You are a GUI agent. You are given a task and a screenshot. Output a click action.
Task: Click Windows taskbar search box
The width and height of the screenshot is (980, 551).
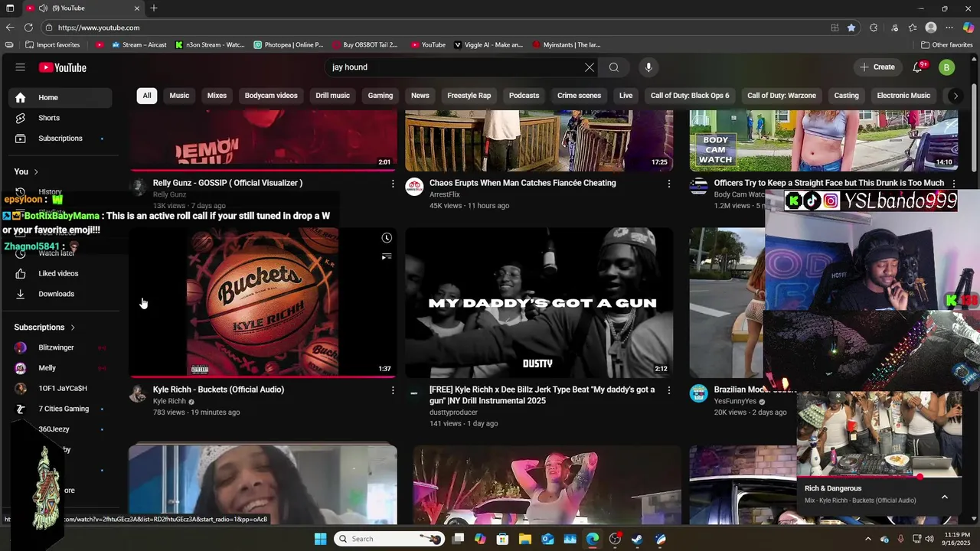389,539
